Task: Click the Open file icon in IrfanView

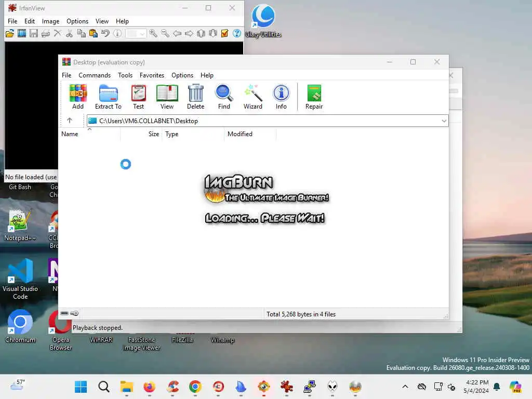Action: pyautogui.click(x=10, y=33)
